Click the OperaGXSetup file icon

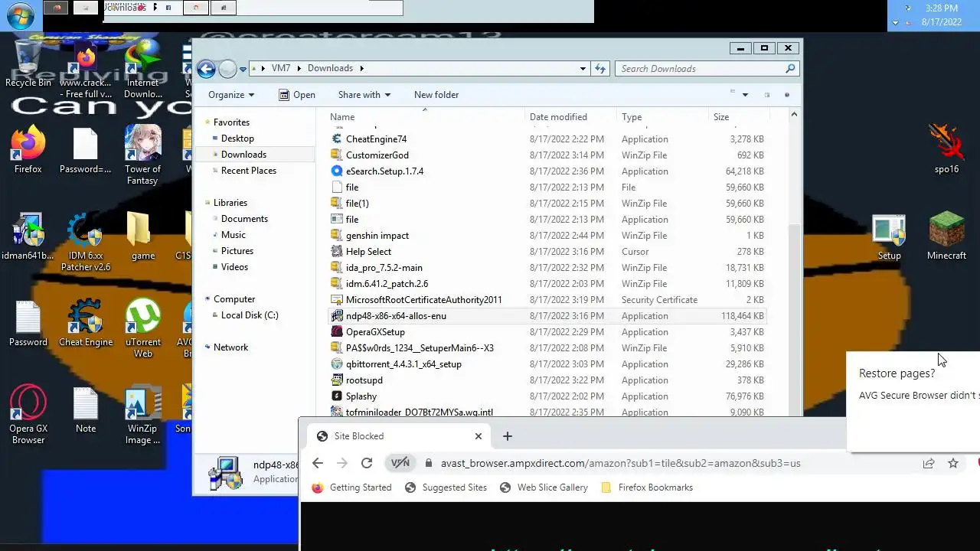pos(337,332)
